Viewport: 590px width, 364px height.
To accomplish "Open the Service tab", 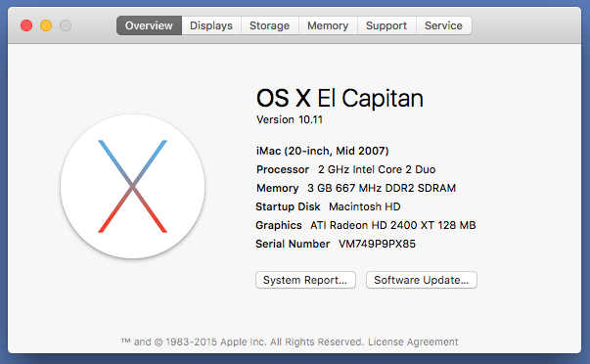I will [443, 25].
